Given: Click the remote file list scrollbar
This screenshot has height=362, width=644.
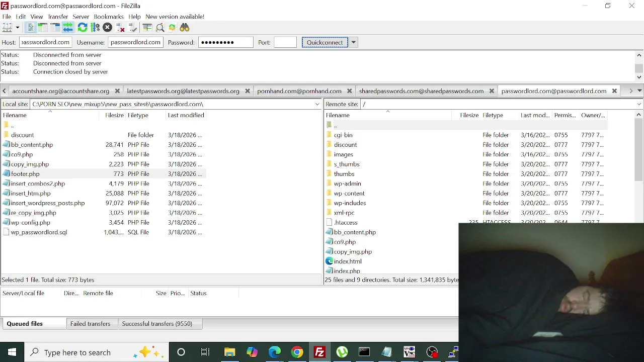Looking at the screenshot, I should 639,151.
